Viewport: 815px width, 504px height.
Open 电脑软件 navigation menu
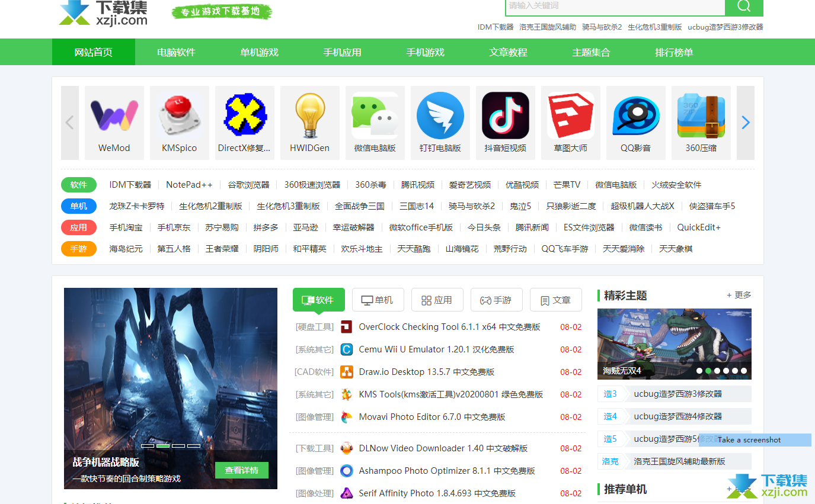(176, 52)
